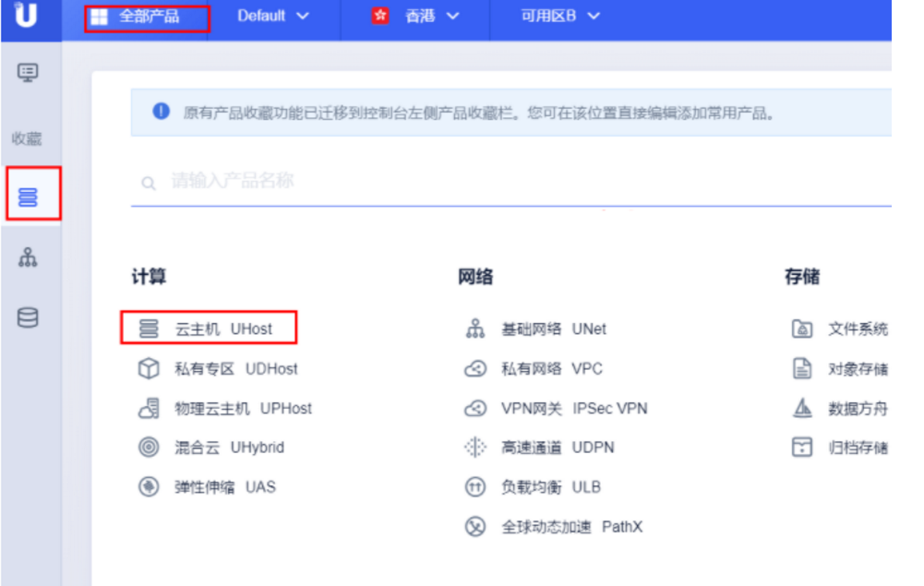The image size is (924, 586).
Task: Click the UAS auto scaling icon
Action: tap(149, 487)
